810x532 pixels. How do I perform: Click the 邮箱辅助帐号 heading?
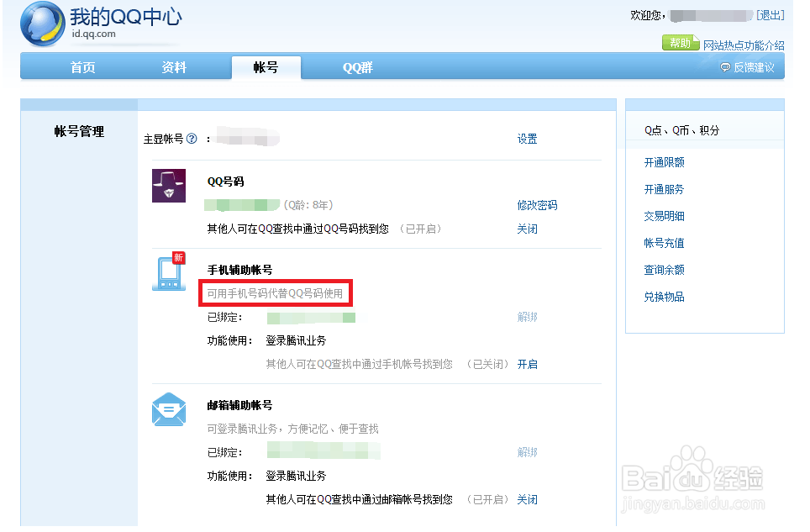tap(239, 405)
